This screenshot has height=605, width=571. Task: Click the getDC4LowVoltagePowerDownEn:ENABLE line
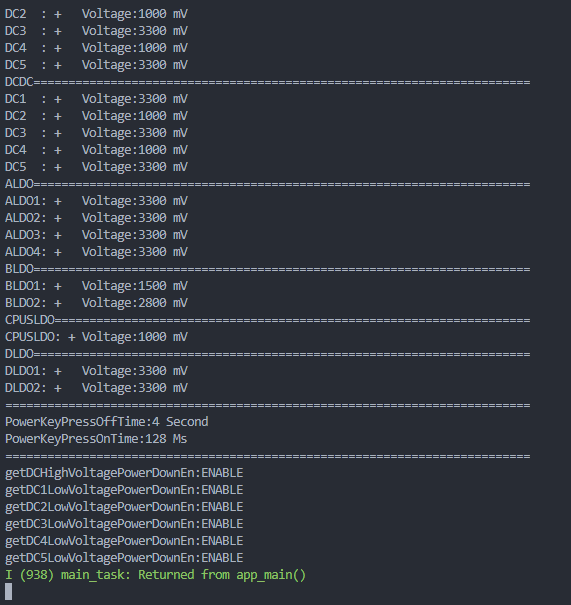pyautogui.click(x=124, y=541)
